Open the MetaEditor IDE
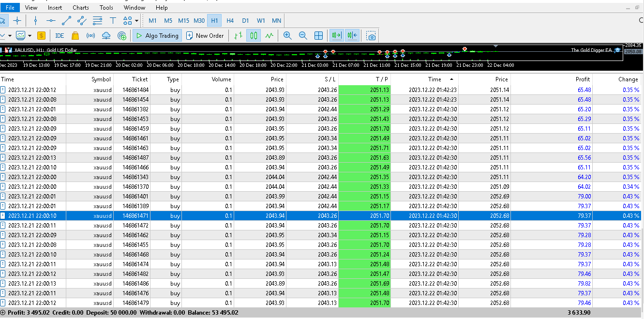 [60, 35]
